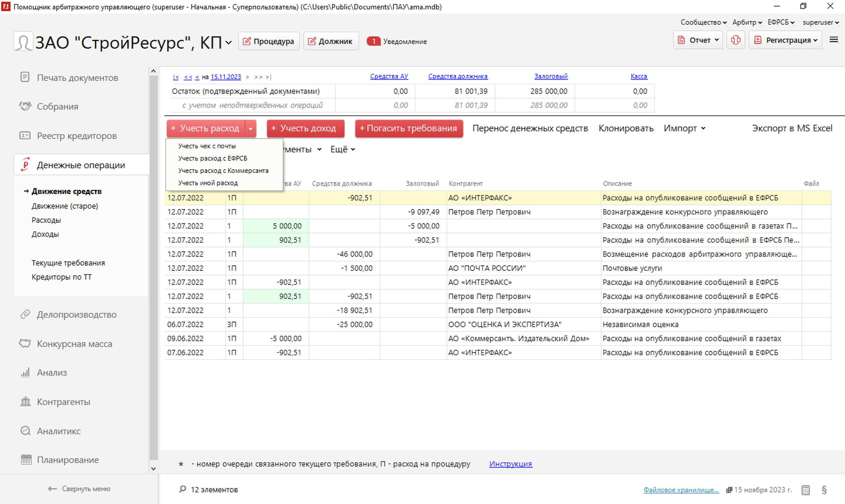Open the Инструкция link
The width and height of the screenshot is (845, 504).
(511, 464)
